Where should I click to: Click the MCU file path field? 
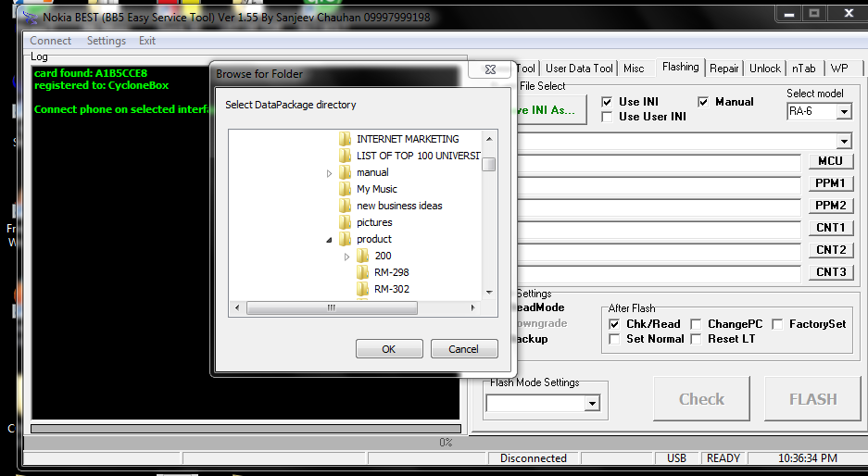point(659,163)
